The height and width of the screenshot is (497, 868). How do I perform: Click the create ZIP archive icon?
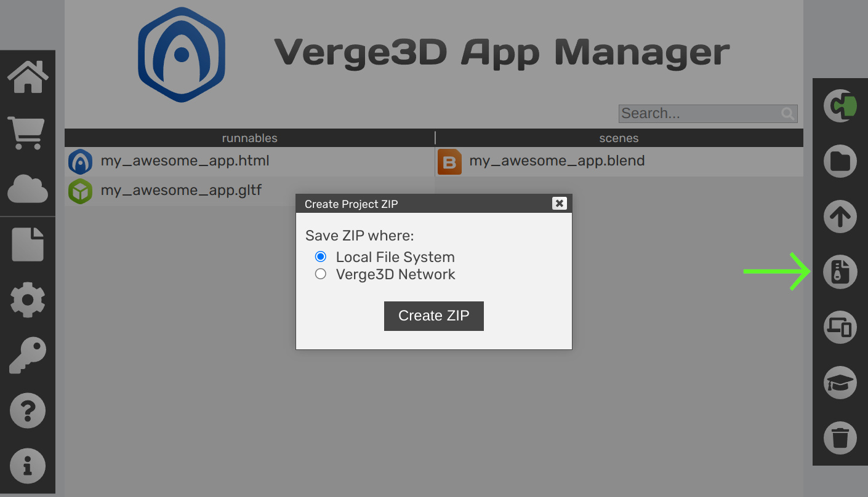(840, 272)
